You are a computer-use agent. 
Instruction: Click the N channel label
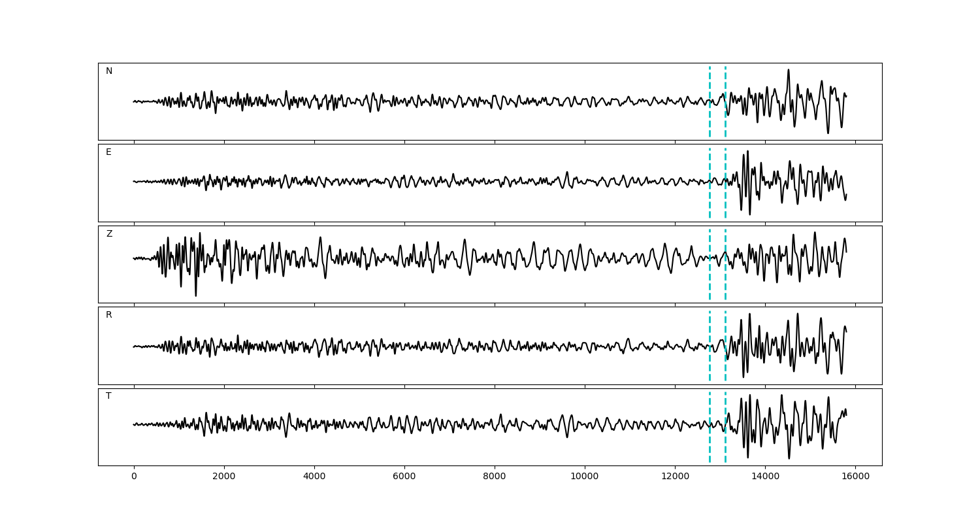109,71
